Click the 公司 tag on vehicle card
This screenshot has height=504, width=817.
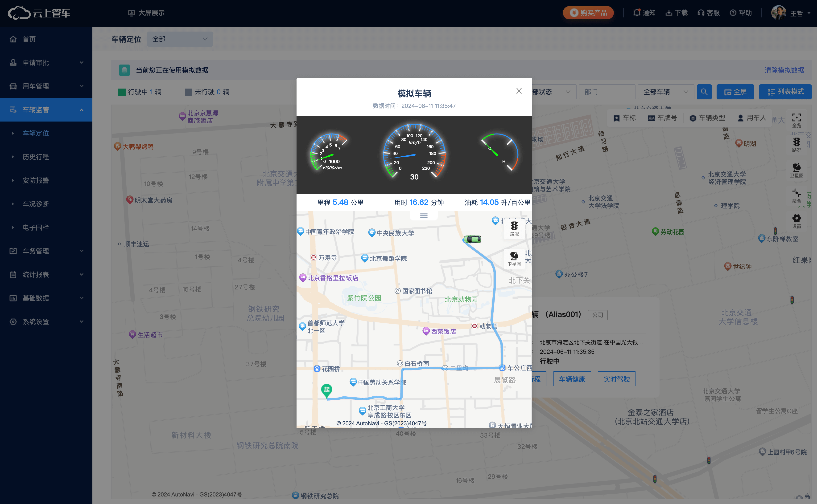(x=598, y=315)
